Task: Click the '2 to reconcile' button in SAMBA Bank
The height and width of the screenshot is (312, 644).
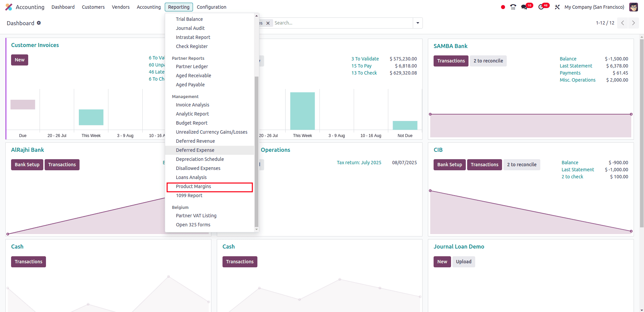Action: (x=488, y=61)
